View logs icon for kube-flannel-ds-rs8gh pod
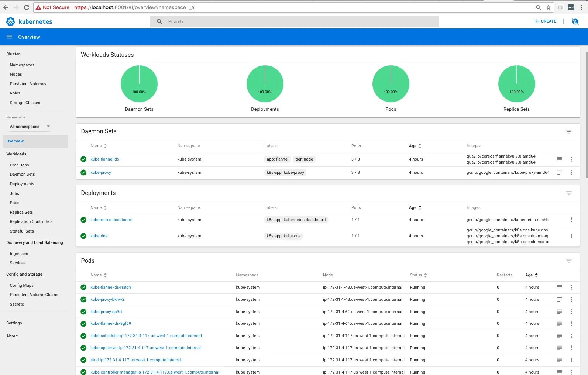588x375 pixels. click(x=560, y=287)
